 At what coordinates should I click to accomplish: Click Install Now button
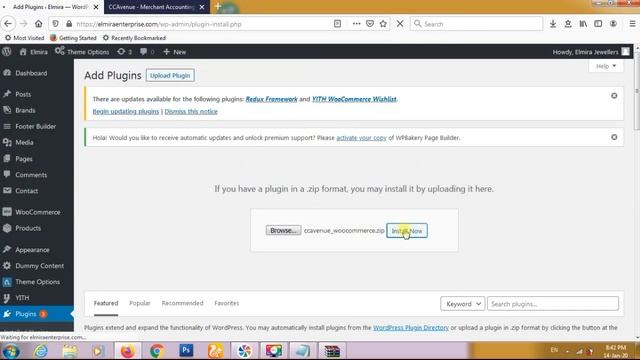pyautogui.click(x=407, y=231)
